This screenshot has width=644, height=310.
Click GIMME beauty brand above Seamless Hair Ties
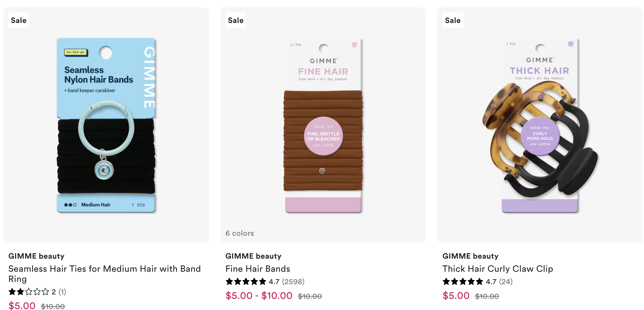36,256
